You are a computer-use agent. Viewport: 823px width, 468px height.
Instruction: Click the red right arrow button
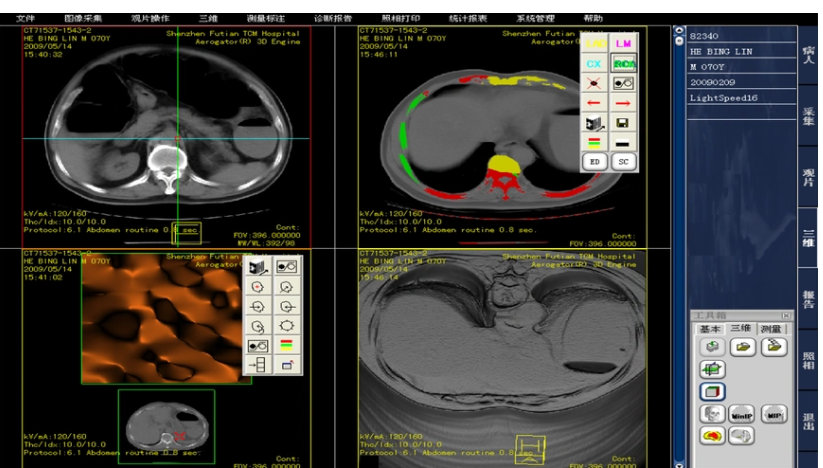[624, 103]
